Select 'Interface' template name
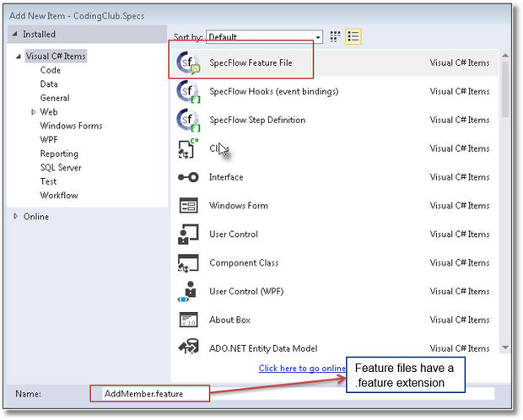Image resolution: width=523 pixels, height=420 pixels. [x=226, y=177]
